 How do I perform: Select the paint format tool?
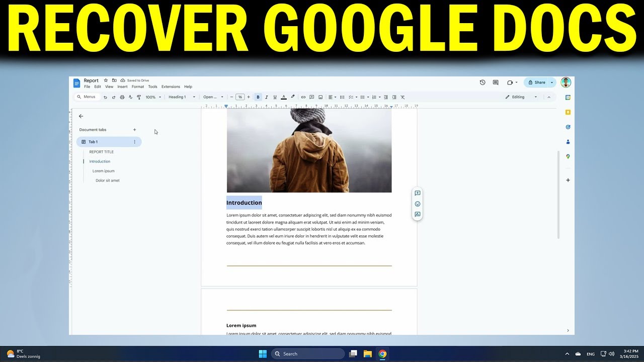[x=139, y=97]
